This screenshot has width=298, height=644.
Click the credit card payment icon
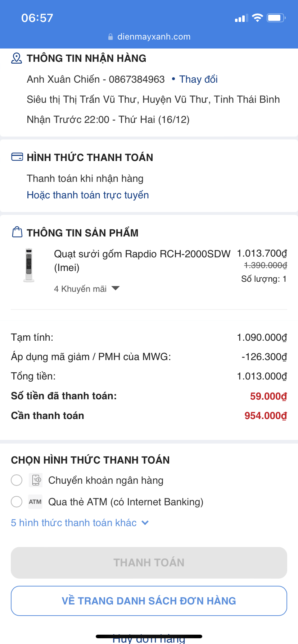coord(17,157)
